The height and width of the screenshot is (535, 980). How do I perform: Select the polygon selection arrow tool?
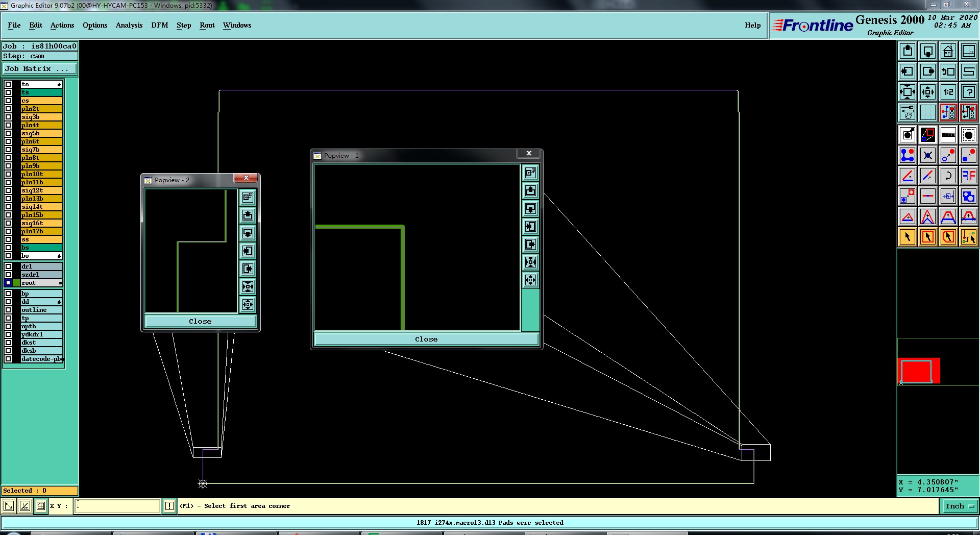948,237
